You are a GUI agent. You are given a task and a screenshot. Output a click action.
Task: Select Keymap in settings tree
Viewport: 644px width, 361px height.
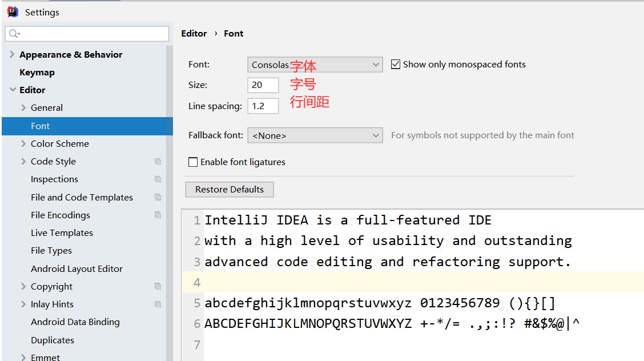[x=37, y=73]
